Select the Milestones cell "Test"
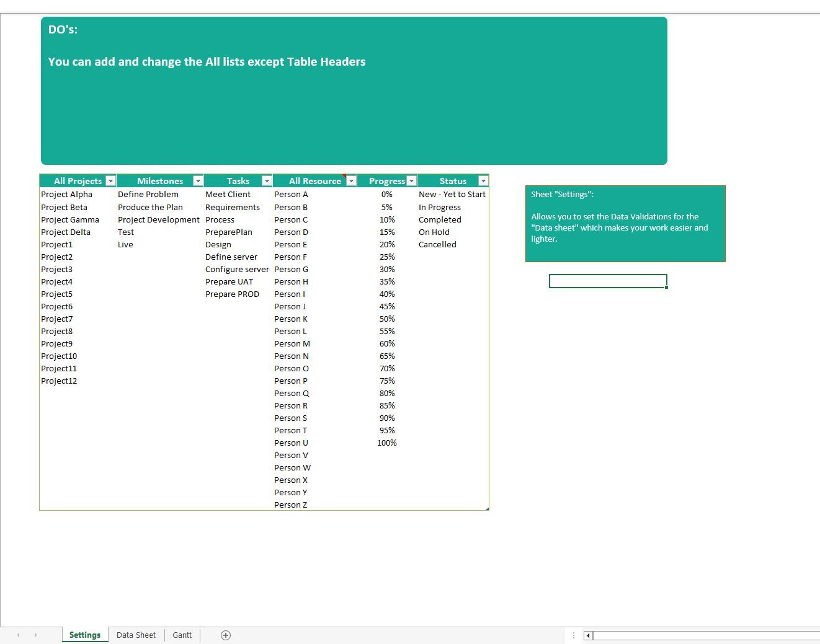Viewport: 820px width, 644px height. tap(160, 232)
